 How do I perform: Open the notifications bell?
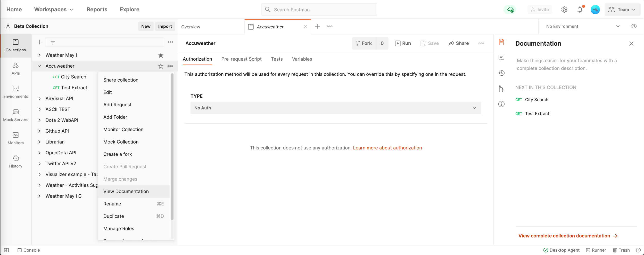click(x=580, y=10)
